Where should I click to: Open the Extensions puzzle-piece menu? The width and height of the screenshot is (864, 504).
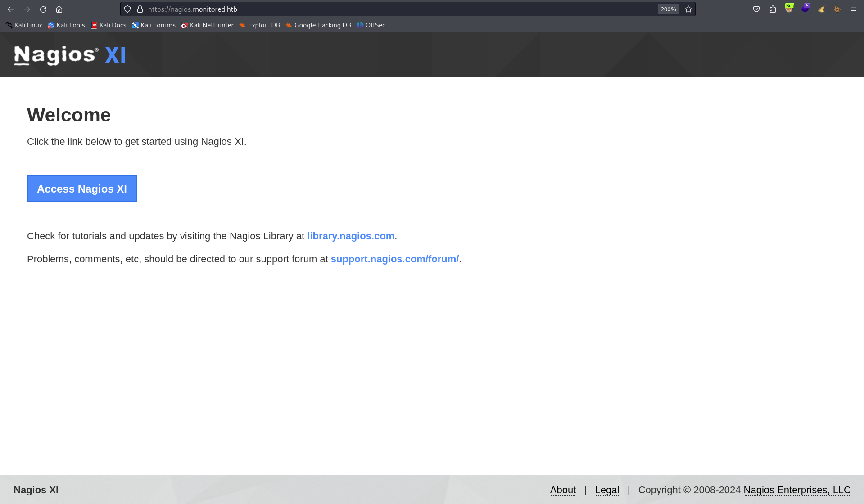pyautogui.click(x=773, y=9)
